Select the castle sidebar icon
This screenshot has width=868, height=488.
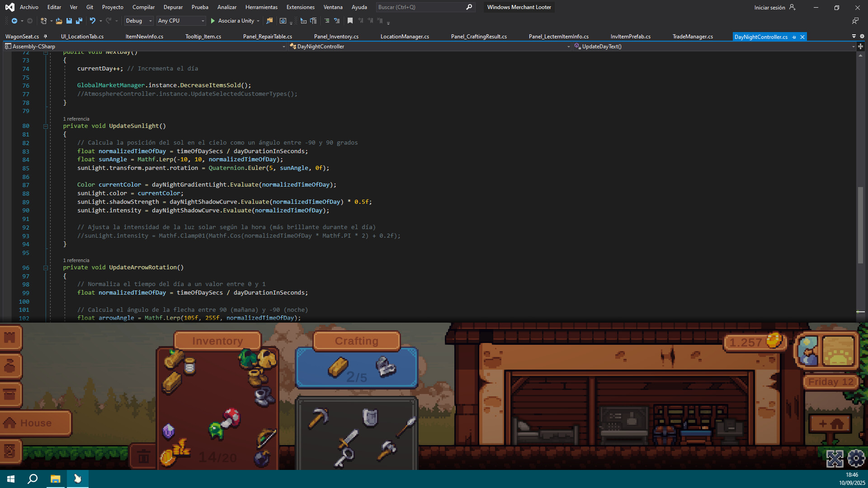pyautogui.click(x=9, y=338)
